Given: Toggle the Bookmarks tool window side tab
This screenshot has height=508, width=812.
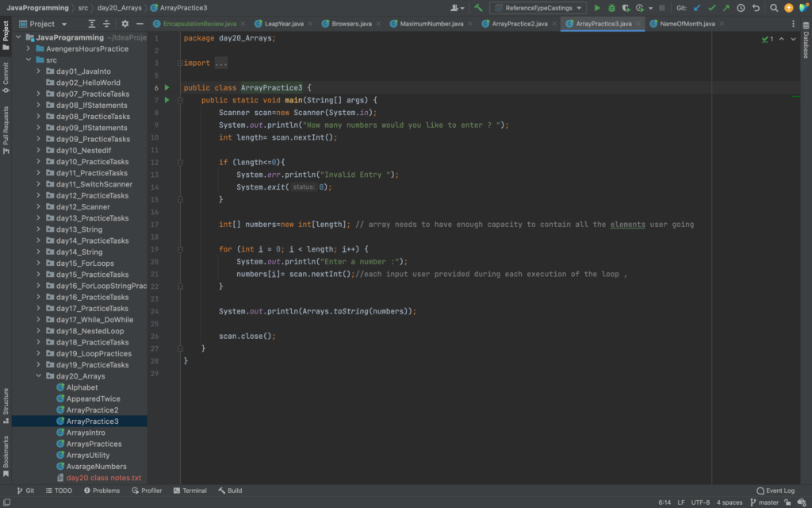Looking at the screenshot, I should point(6,456).
